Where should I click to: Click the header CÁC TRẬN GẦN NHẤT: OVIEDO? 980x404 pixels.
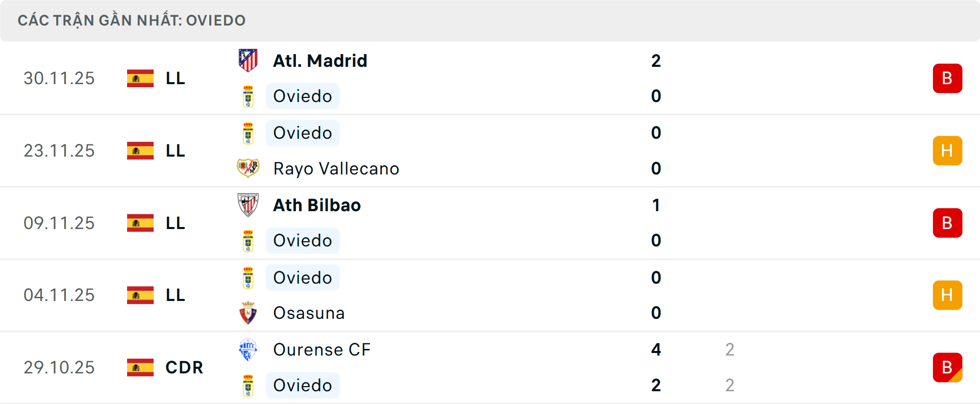pyautogui.click(x=132, y=20)
